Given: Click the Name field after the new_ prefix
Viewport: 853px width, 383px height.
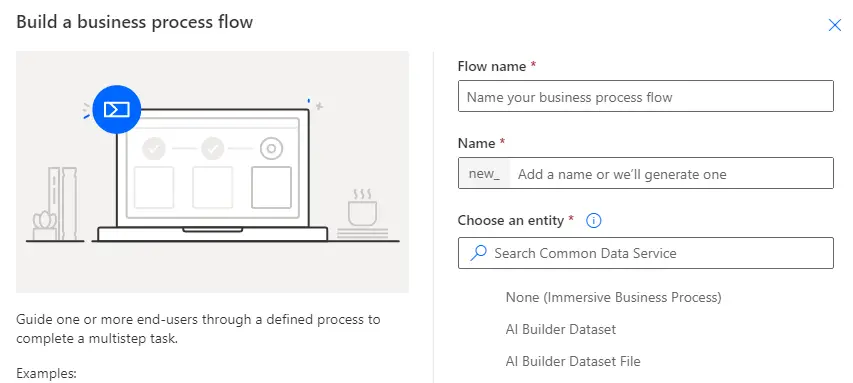Looking at the screenshot, I should tap(671, 174).
